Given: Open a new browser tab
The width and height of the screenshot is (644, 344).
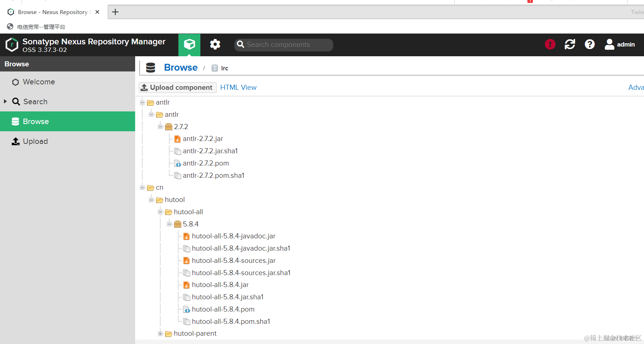Looking at the screenshot, I should tap(115, 12).
